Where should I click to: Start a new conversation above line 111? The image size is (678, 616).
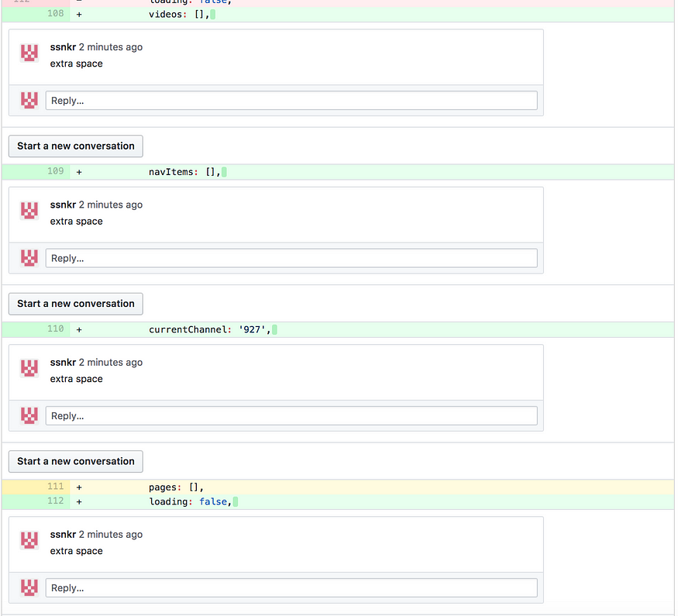tap(76, 461)
